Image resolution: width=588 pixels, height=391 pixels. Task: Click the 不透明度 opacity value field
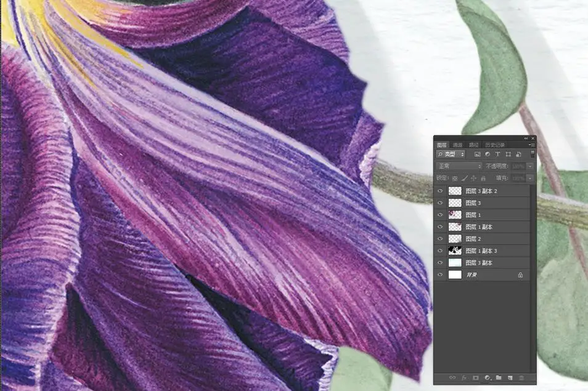[x=518, y=166]
